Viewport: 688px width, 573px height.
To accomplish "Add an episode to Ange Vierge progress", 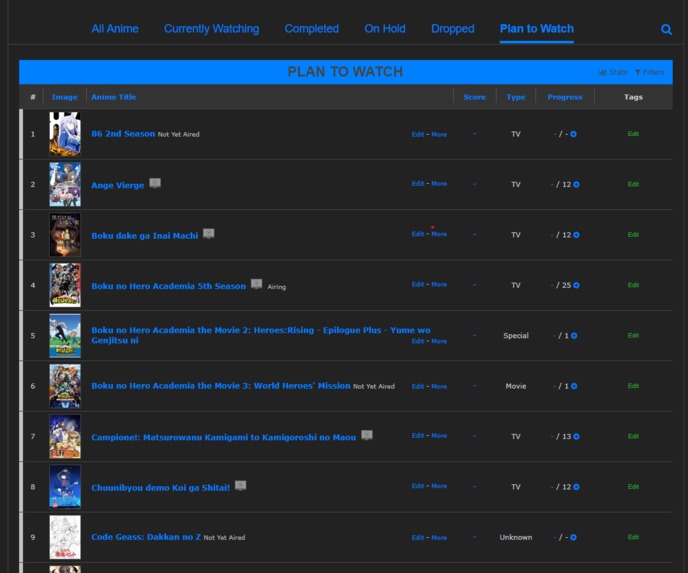I will (576, 185).
